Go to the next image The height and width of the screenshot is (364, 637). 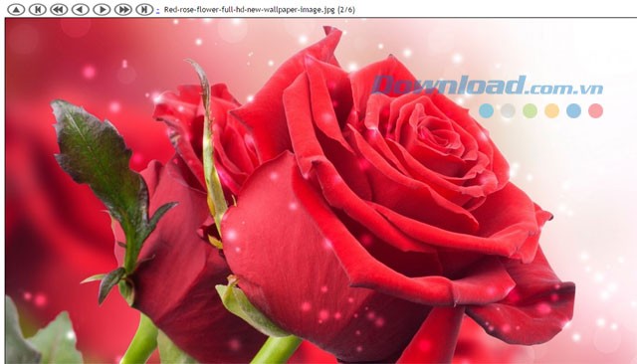pyautogui.click(x=102, y=9)
